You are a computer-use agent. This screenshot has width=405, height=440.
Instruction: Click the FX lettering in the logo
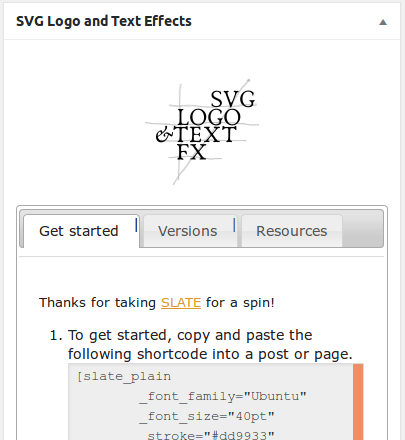[x=192, y=152]
